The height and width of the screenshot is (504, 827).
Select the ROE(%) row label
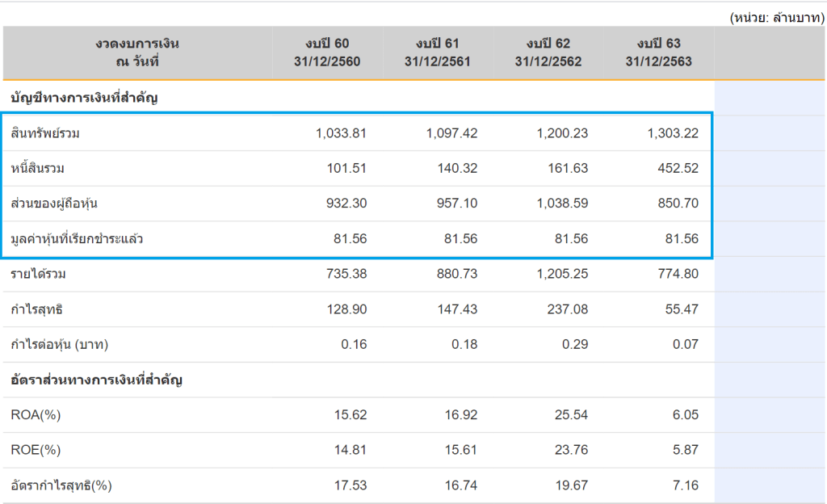pos(36,450)
